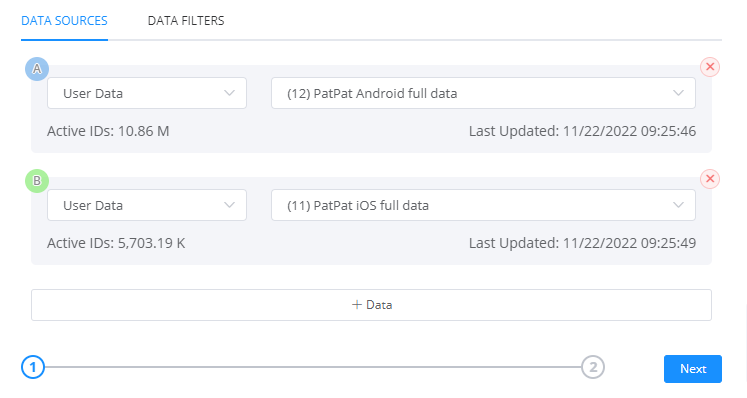Viewport: 747px width, 398px height.
Task: Click the plus icon in Data button
Action: pos(357,305)
